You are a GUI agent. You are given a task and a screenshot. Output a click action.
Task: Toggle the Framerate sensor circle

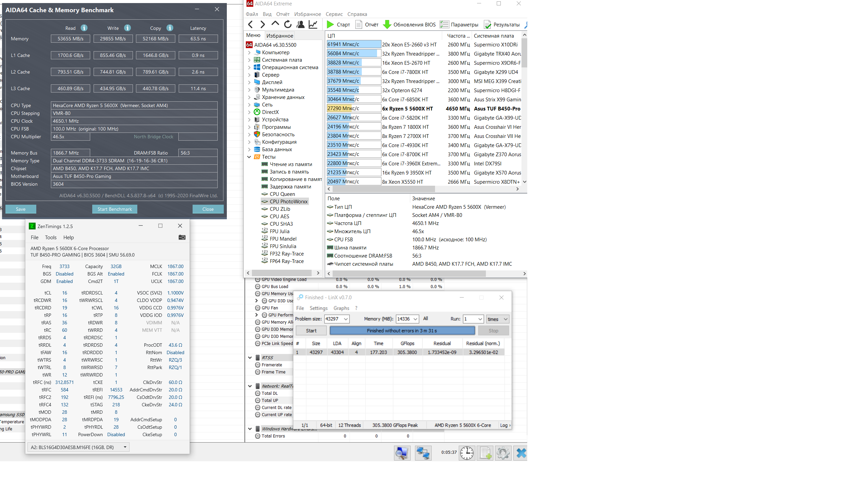258,365
